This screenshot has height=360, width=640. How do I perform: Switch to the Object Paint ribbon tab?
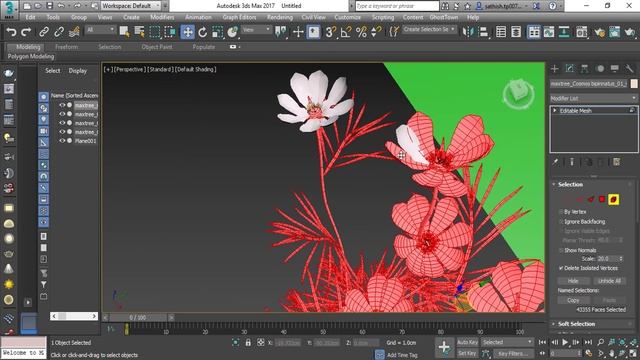[x=157, y=47]
